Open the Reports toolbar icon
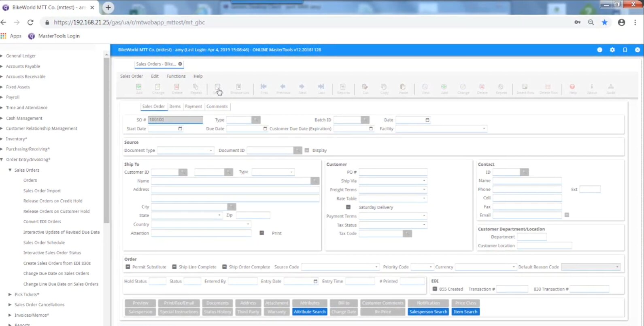644x326 pixels. point(343,89)
